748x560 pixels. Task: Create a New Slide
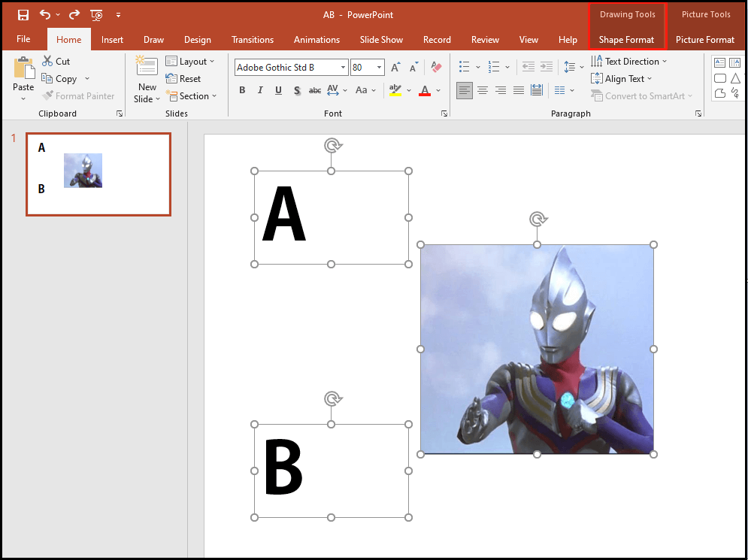(x=146, y=79)
